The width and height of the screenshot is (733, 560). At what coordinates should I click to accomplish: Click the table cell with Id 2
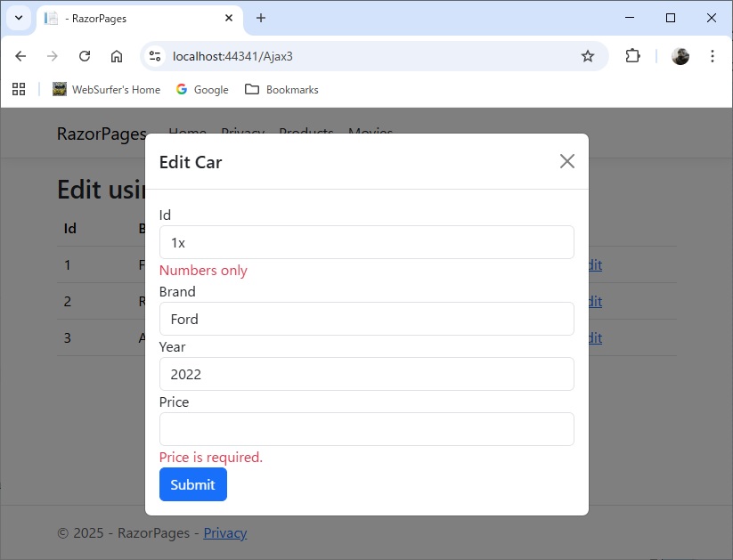(68, 301)
